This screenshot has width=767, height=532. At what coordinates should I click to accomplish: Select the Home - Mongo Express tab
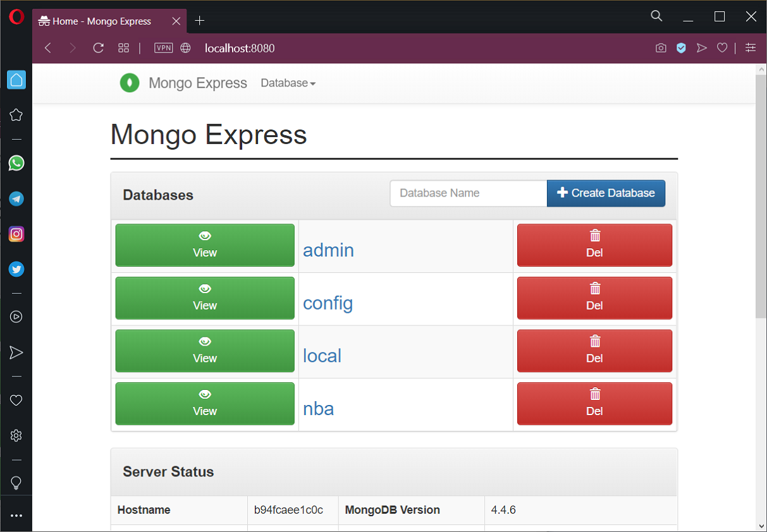[109, 21]
